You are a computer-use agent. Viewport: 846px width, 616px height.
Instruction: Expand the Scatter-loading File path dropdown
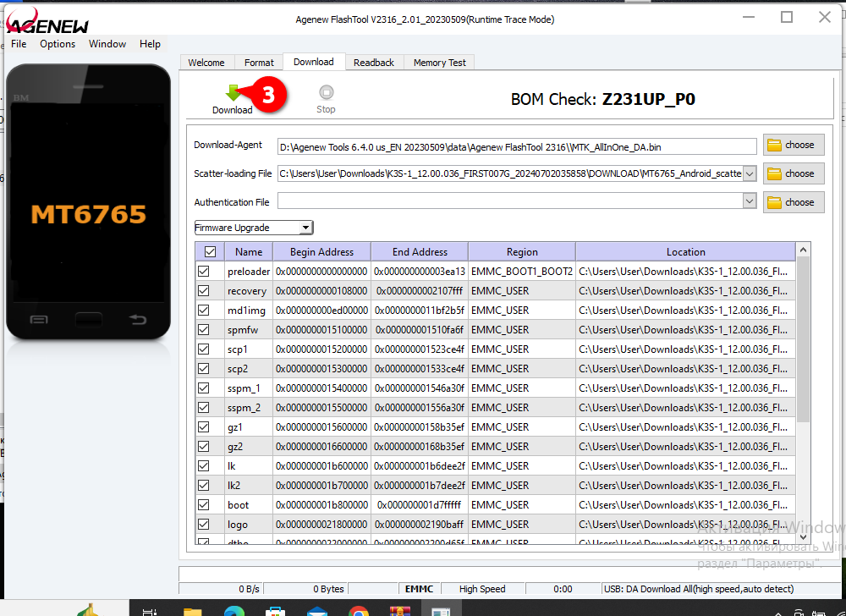pos(749,173)
